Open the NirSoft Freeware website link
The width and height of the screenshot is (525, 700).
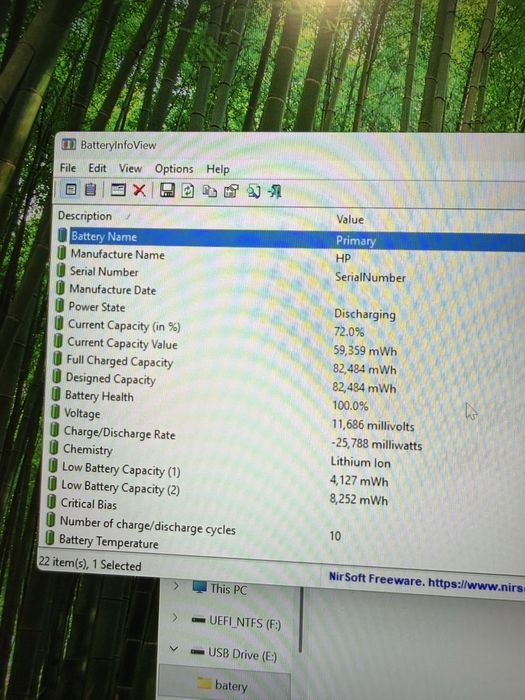click(426, 581)
